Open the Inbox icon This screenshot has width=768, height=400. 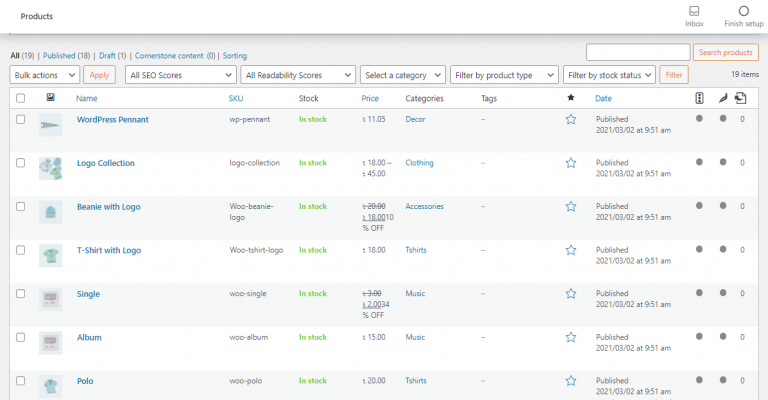click(694, 11)
